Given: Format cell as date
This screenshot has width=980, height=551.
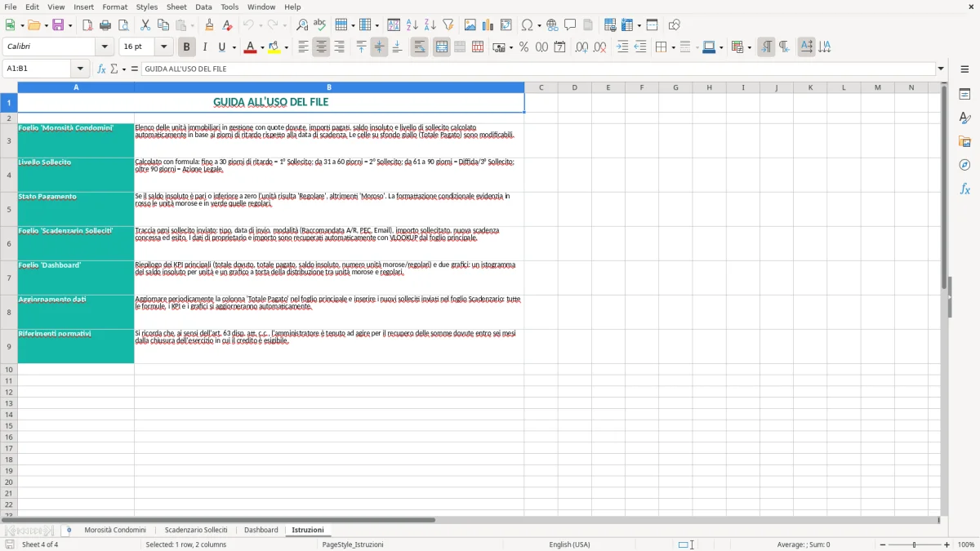Looking at the screenshot, I should pos(559,47).
